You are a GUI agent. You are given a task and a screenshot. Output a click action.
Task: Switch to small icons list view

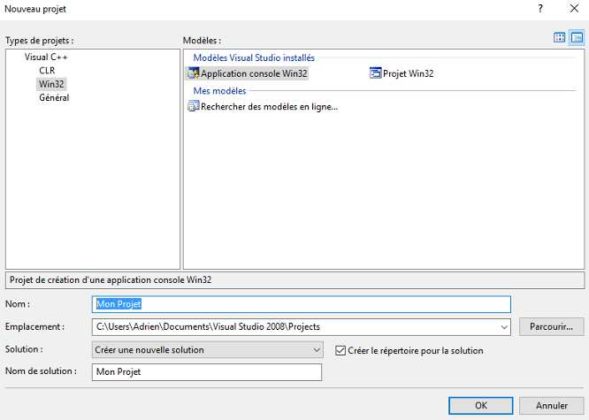tap(577, 37)
